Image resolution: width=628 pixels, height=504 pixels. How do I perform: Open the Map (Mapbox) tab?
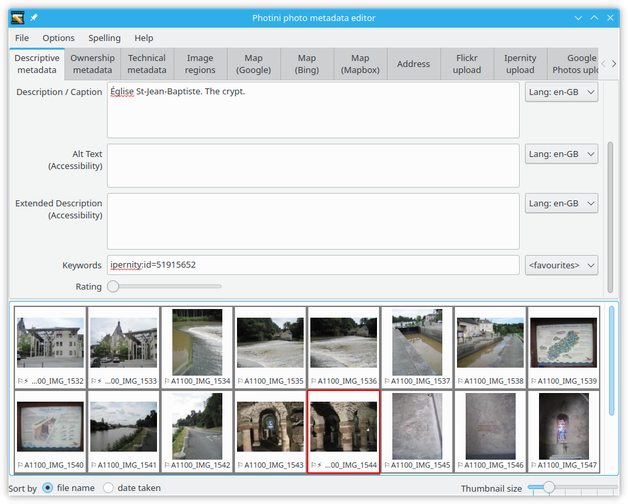pyautogui.click(x=360, y=64)
